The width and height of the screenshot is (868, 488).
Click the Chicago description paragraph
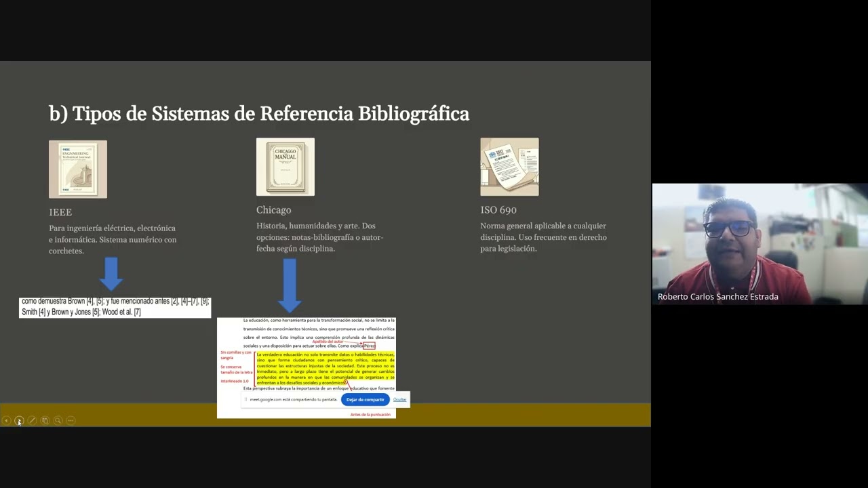click(x=320, y=237)
